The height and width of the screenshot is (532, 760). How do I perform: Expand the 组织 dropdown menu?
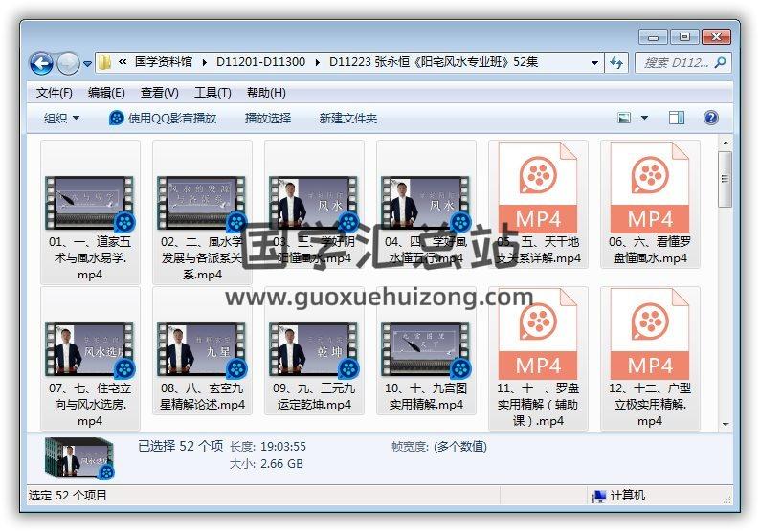61,118
